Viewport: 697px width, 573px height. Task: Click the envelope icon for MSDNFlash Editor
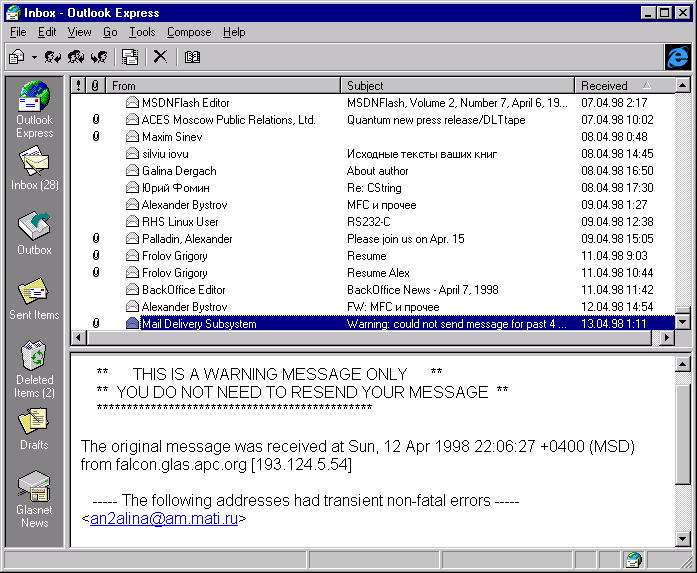(x=132, y=103)
